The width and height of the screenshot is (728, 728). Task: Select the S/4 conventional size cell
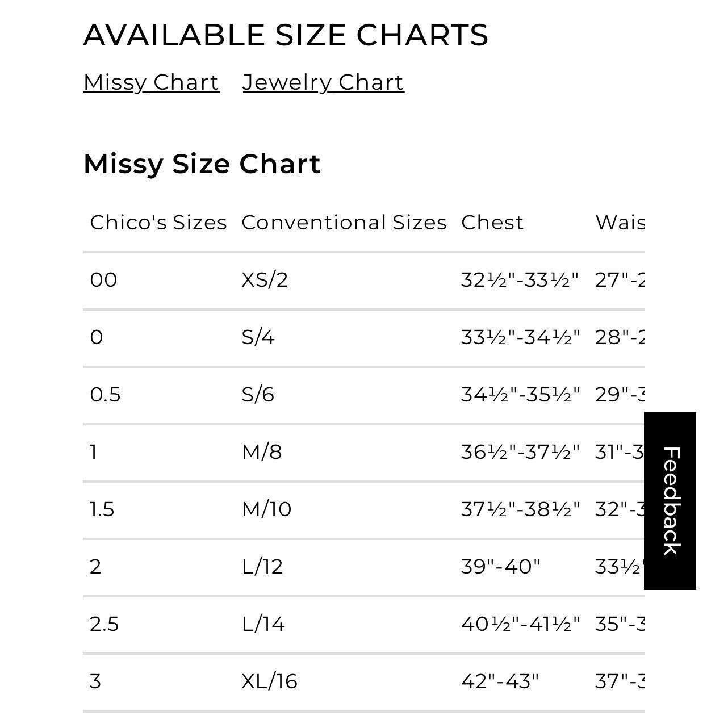[258, 337]
